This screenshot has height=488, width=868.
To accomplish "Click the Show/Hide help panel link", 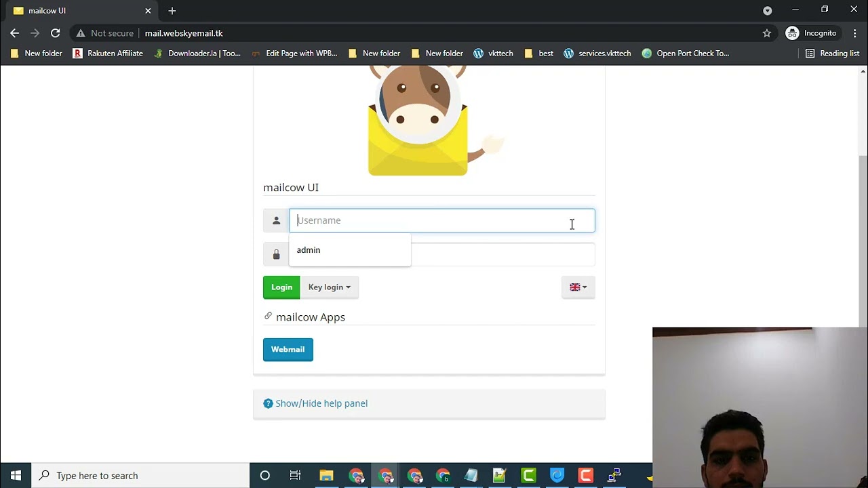I will [321, 403].
